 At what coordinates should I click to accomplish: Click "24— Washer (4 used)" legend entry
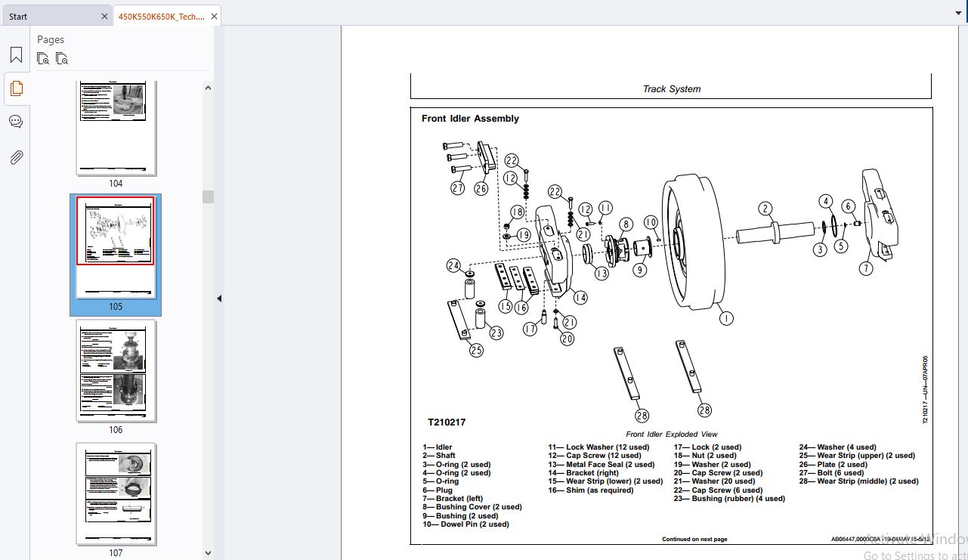pyautogui.click(x=837, y=447)
